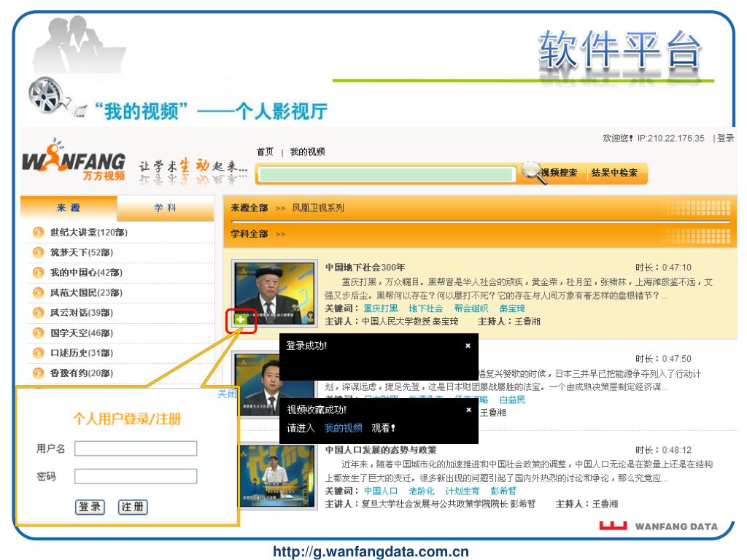This screenshot has height=560, width=747.
Task: Click the 注册 button
Action: (x=133, y=507)
